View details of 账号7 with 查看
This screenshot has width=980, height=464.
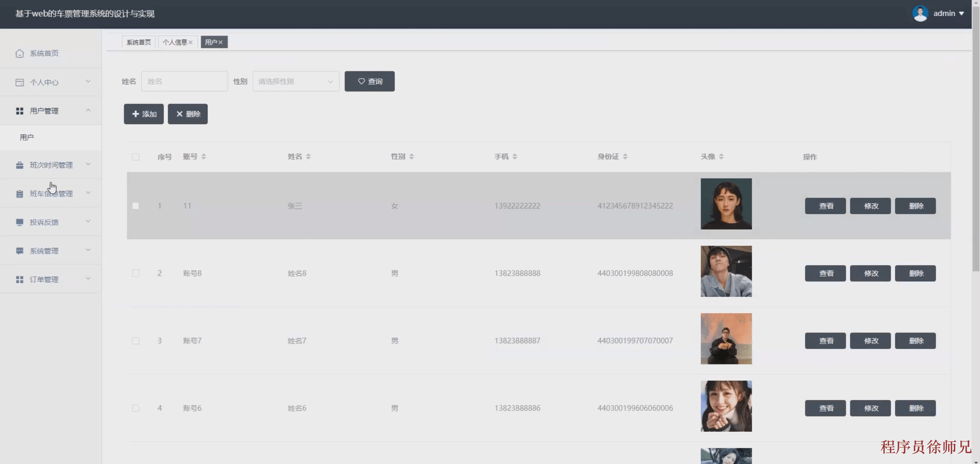point(825,341)
